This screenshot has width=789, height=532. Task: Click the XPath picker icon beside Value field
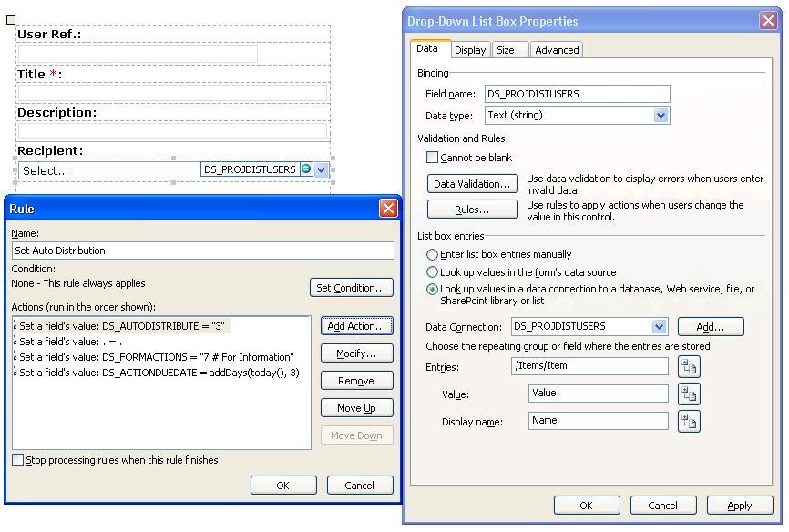tap(690, 394)
